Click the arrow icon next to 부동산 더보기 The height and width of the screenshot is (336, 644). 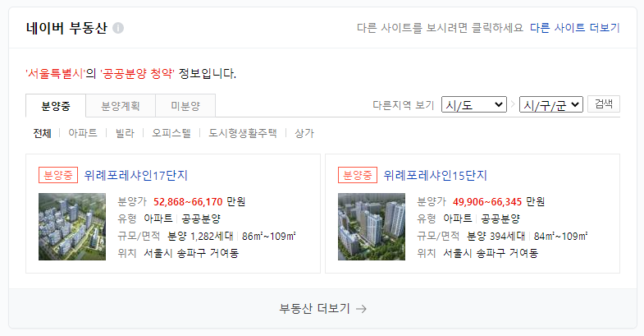coord(361,309)
